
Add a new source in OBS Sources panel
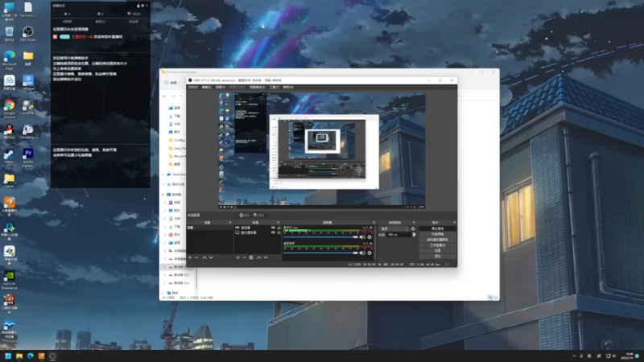(x=237, y=257)
